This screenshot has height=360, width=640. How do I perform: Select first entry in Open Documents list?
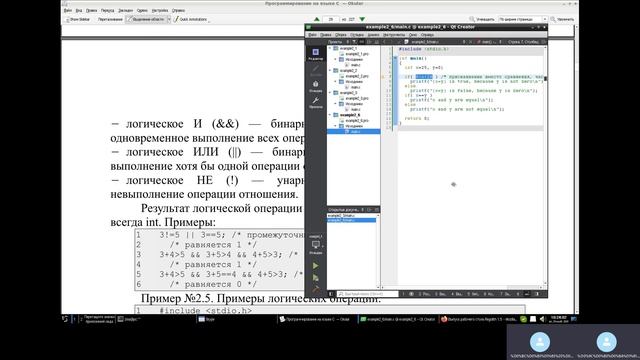(x=351, y=216)
